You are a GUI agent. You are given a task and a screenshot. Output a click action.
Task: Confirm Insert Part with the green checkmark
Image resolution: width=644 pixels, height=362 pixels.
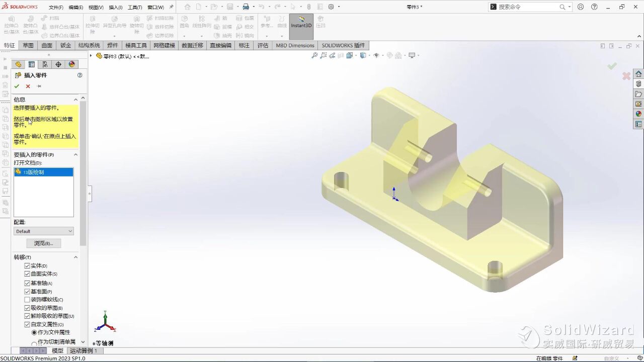[17, 86]
